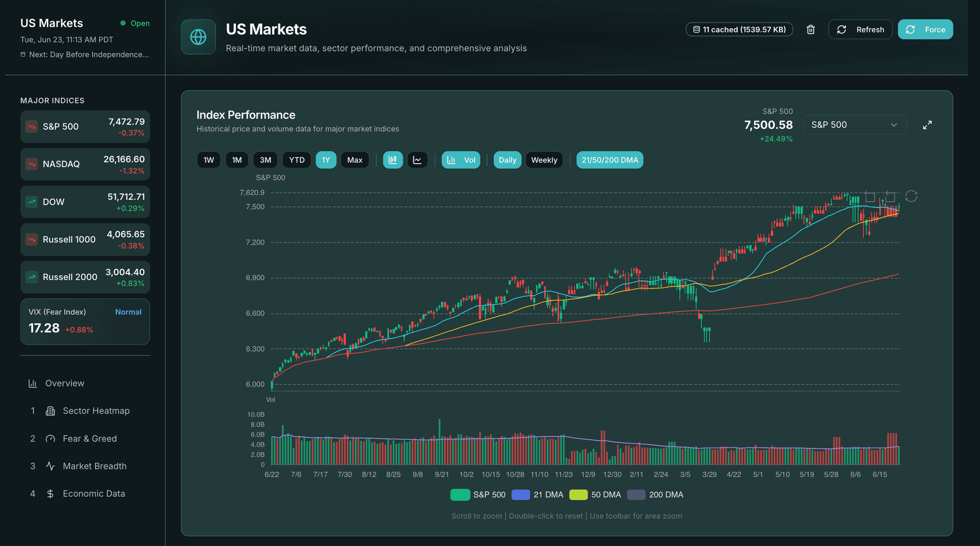Toggle 50 DMA series in legend
This screenshot has height=546, width=980.
click(x=595, y=495)
